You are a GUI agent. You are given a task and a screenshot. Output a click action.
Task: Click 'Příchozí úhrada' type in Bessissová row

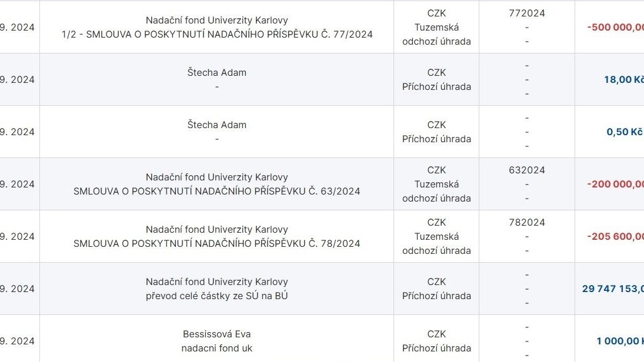tap(436, 348)
